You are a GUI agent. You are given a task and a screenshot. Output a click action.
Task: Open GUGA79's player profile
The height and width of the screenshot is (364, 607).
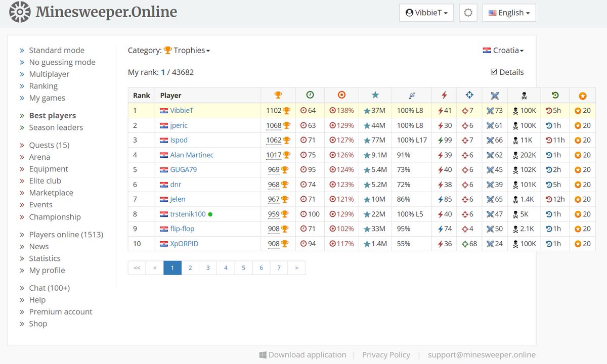183,170
